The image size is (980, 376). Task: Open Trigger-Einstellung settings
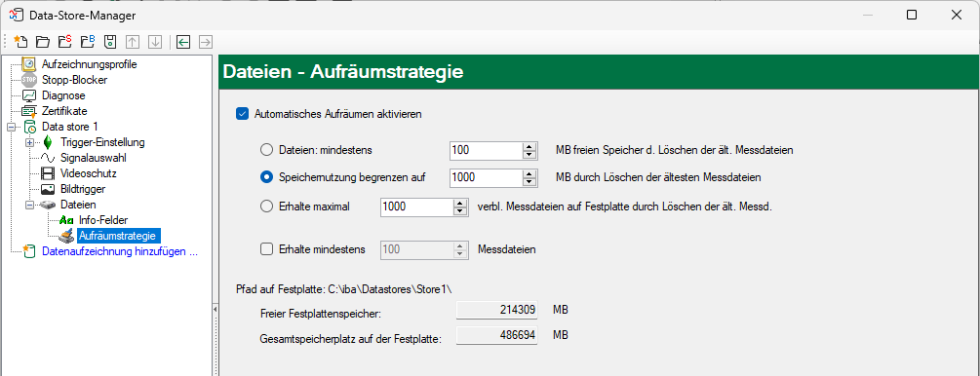click(102, 142)
